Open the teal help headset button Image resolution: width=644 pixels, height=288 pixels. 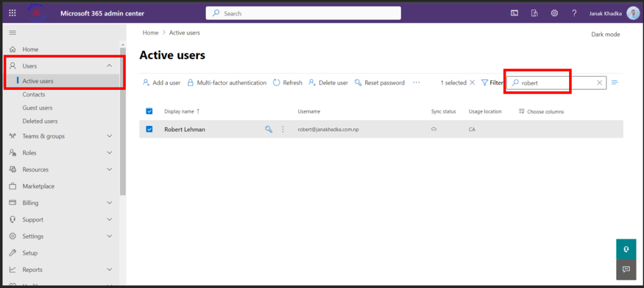(626, 249)
